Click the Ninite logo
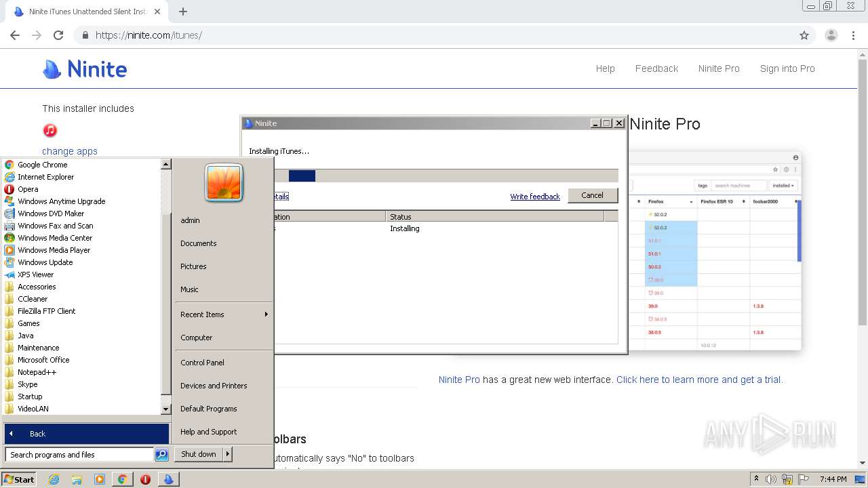The width and height of the screenshot is (868, 488). (85, 69)
